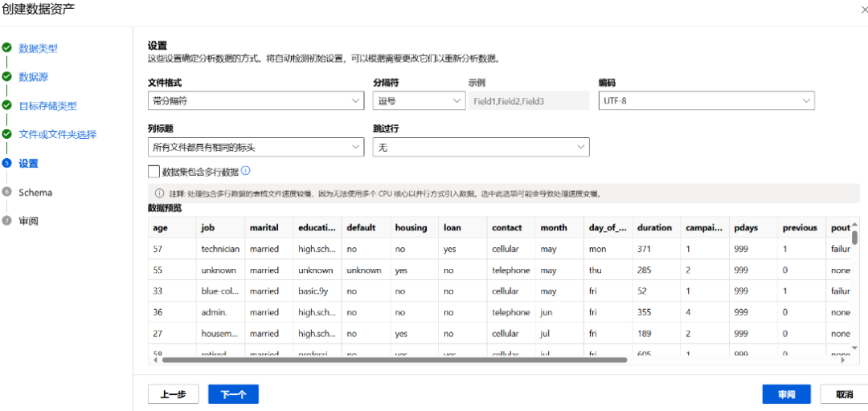Go to the 目标存储类型 step

click(47, 106)
